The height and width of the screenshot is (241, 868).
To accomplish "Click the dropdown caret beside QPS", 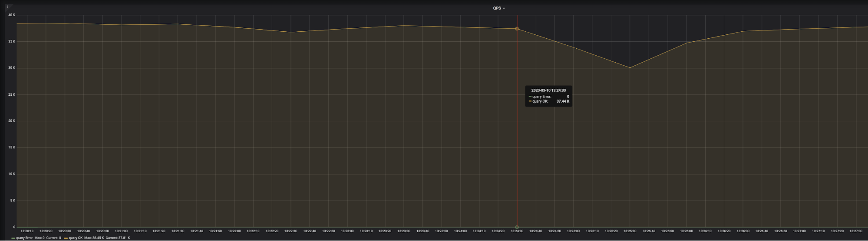I will [x=504, y=9].
